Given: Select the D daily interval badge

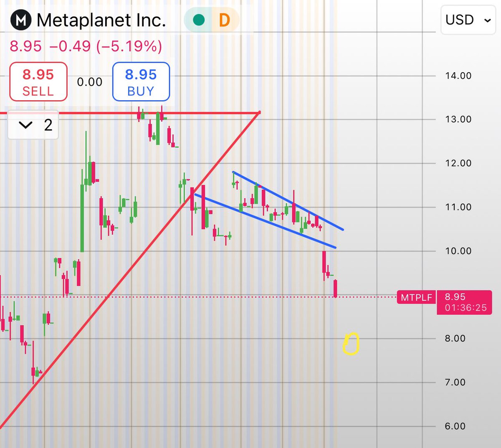Looking at the screenshot, I should coord(225,20).
